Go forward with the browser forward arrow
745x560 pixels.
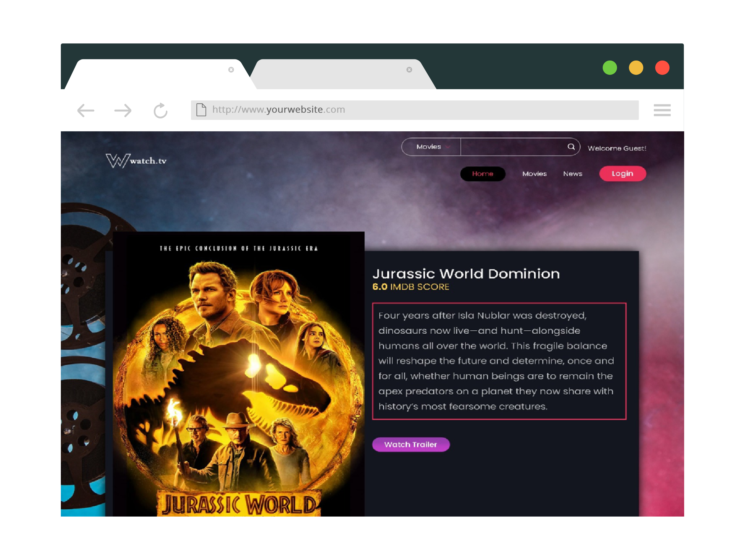tap(123, 110)
